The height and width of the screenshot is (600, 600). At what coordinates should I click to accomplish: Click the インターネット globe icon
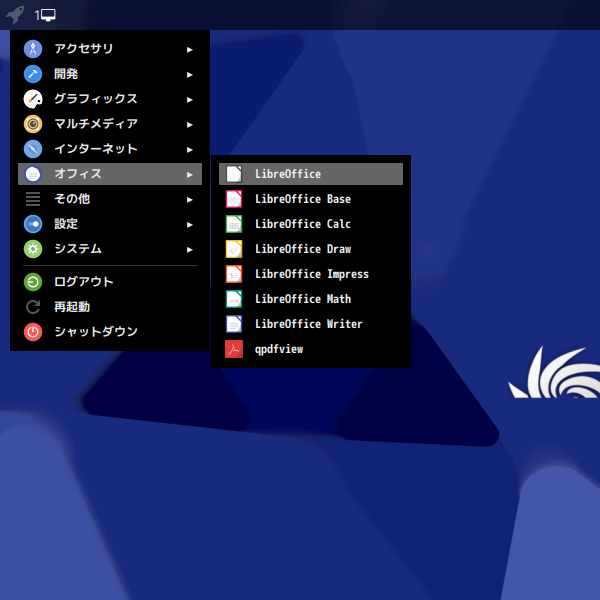[x=33, y=149]
